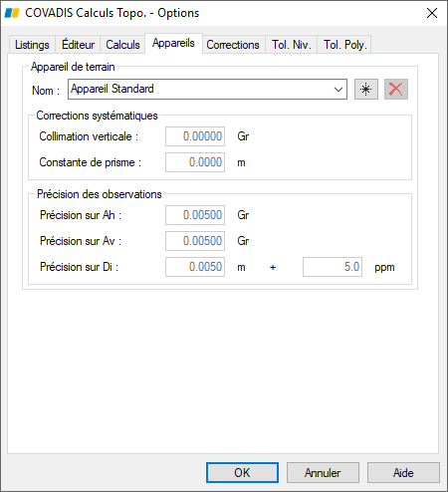Click the Collimation verticale value field
This screenshot has height=492, width=448.
tap(195, 136)
